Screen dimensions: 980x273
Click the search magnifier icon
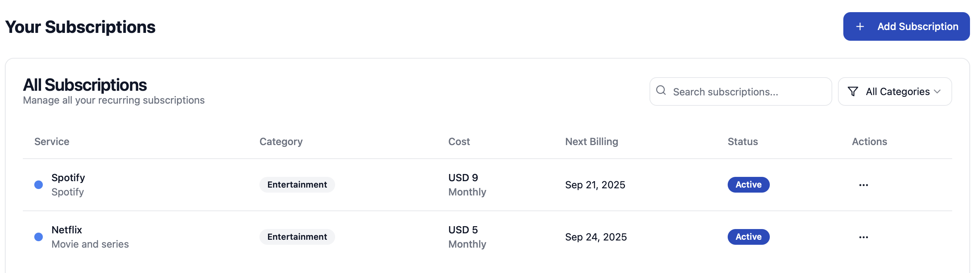pyautogui.click(x=661, y=90)
